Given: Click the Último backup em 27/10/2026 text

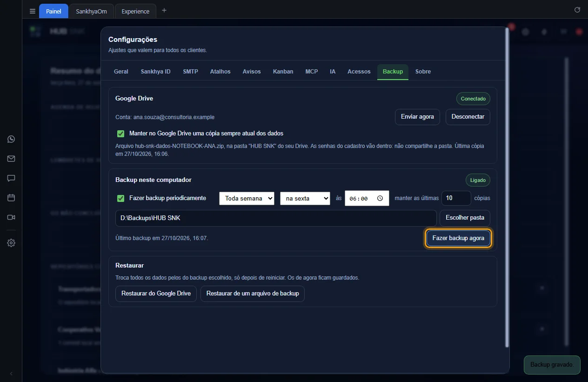Looking at the screenshot, I should (x=161, y=238).
